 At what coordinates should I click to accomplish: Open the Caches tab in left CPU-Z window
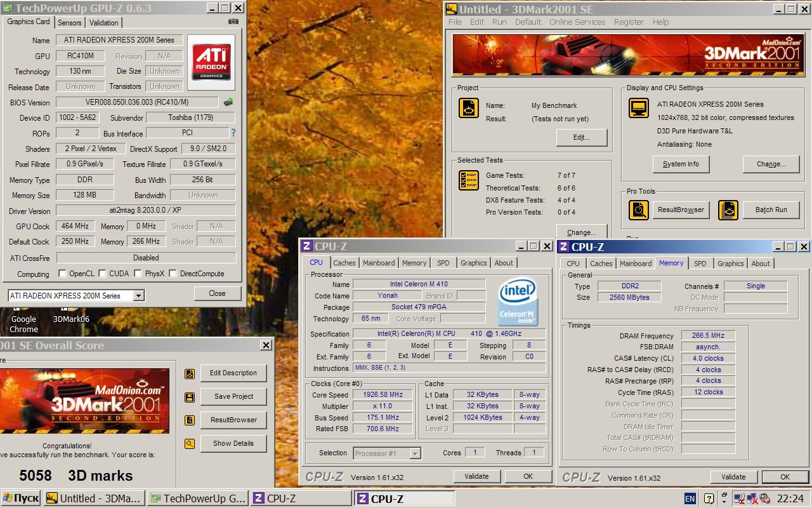[x=344, y=263]
